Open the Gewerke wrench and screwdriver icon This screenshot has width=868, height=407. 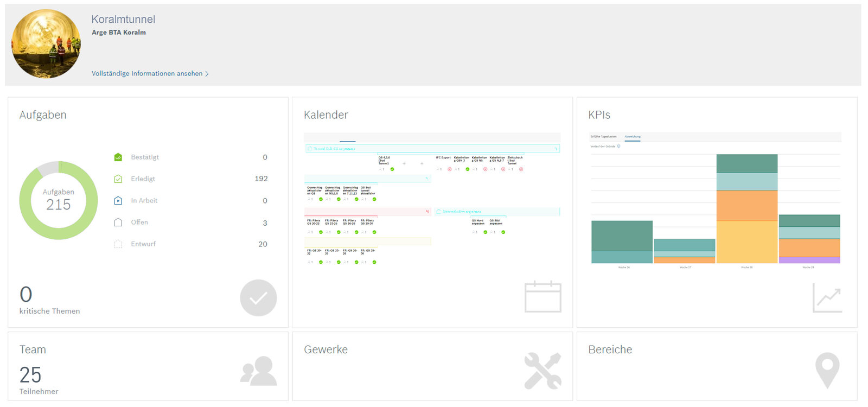click(542, 371)
